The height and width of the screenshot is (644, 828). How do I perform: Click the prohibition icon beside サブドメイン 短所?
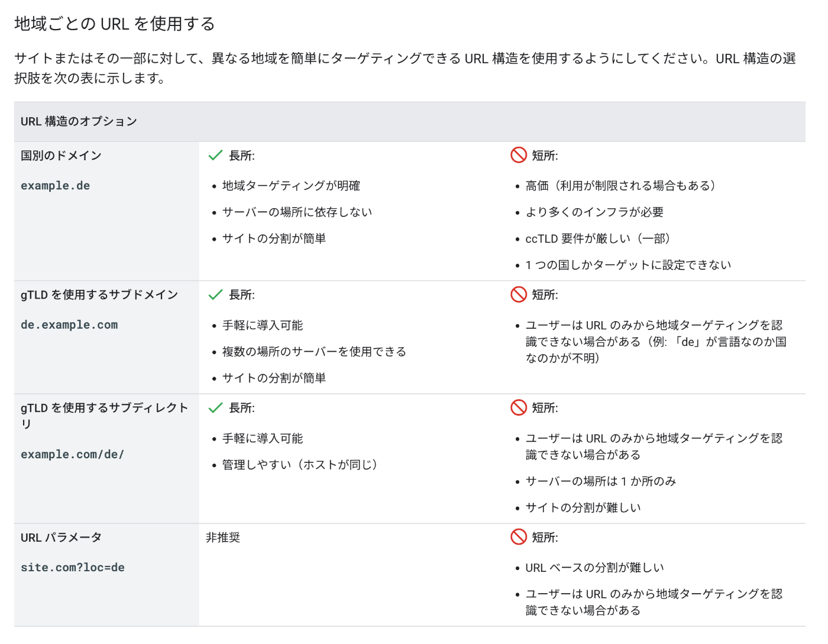tap(517, 295)
